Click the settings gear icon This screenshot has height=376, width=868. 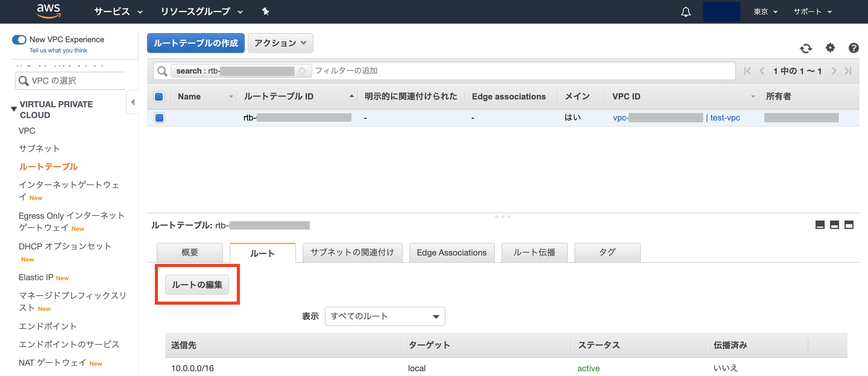tap(830, 48)
